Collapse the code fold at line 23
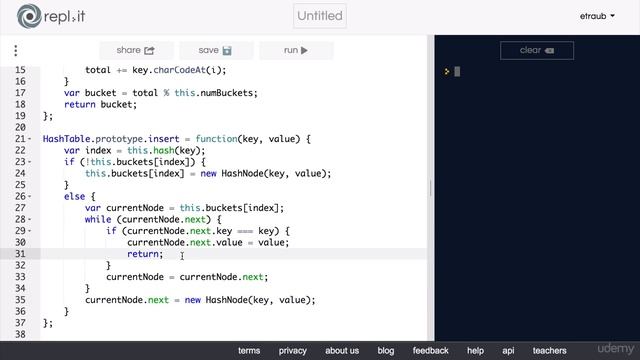The width and height of the screenshot is (640, 360). click(x=30, y=162)
